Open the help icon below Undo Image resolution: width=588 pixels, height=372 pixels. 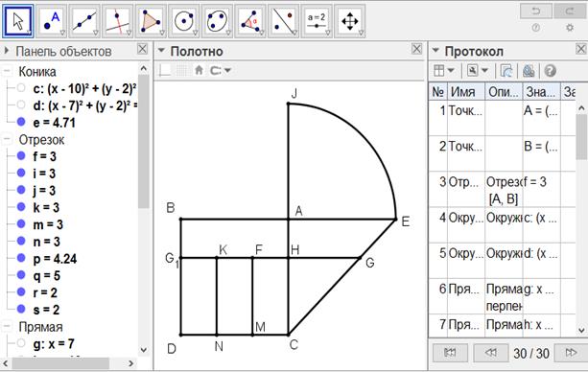click(x=536, y=28)
